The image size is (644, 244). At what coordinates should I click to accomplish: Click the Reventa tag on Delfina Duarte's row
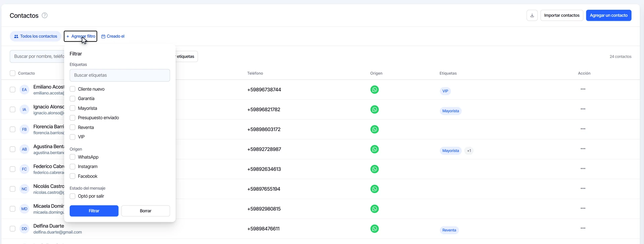449,230
